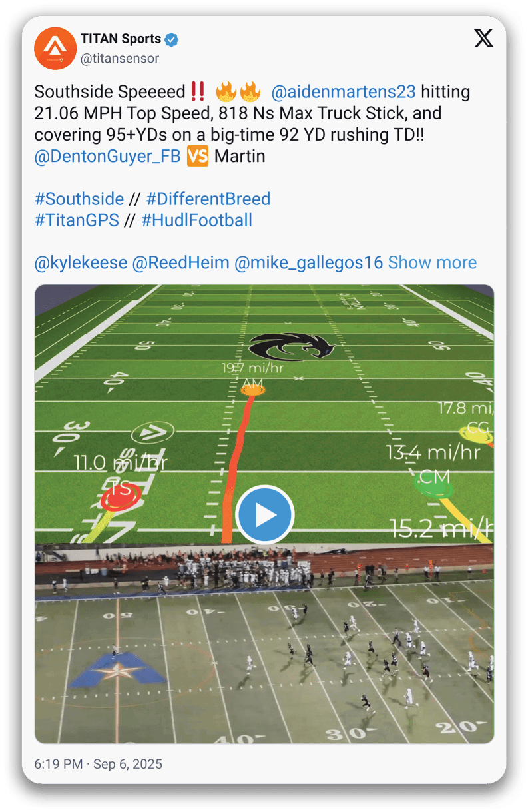Open the #DifferentBreed hashtag

click(x=208, y=199)
